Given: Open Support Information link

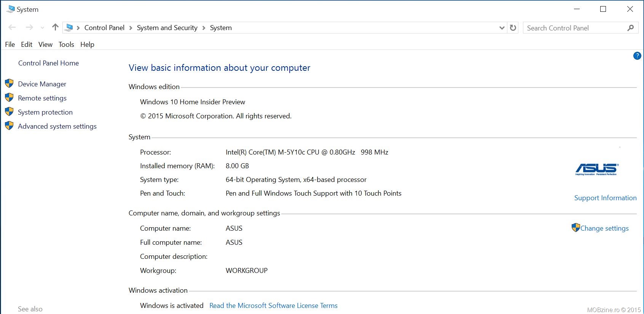Looking at the screenshot, I should [x=605, y=198].
